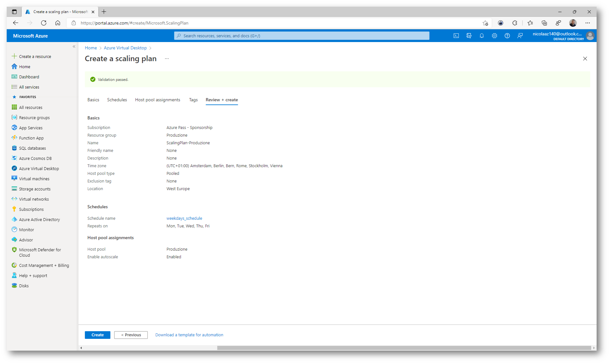Screen dimensions: 610x364
Task: Open Azure Active Directory in the sidebar
Action: click(x=36, y=219)
